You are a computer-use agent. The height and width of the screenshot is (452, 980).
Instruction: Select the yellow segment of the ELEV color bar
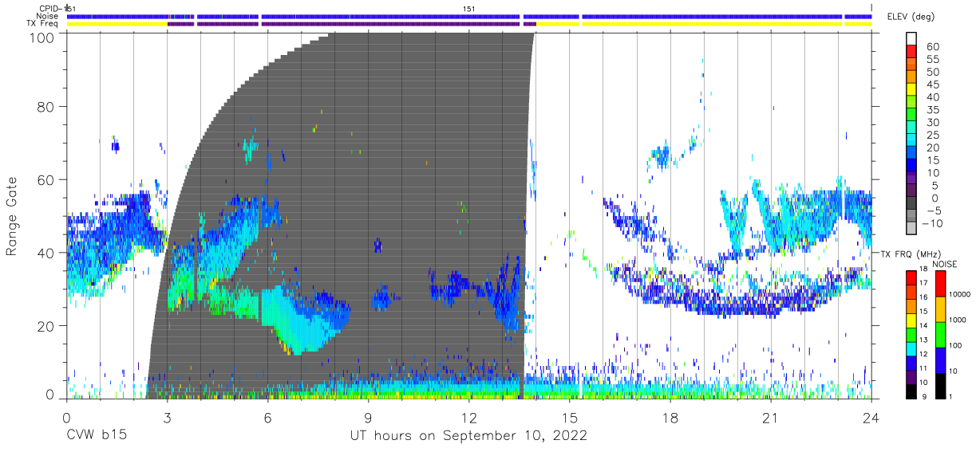click(x=912, y=91)
